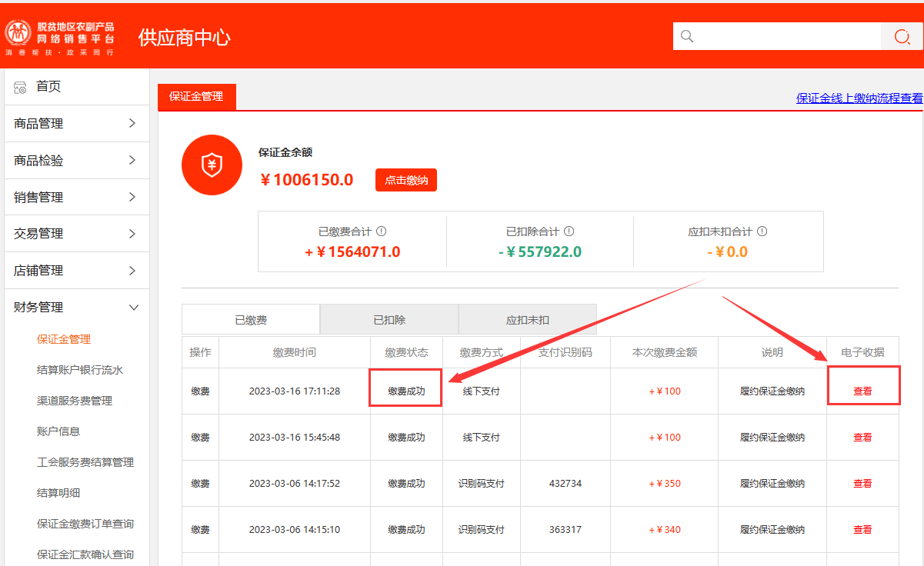Click the balance amount ￥1006150.0
The width and height of the screenshot is (924, 566).
click(307, 180)
